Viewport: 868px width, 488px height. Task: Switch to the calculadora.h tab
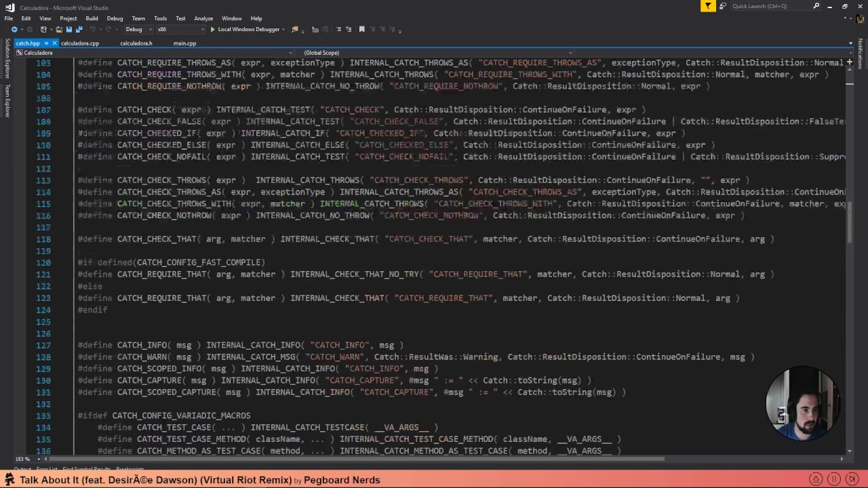(136, 43)
